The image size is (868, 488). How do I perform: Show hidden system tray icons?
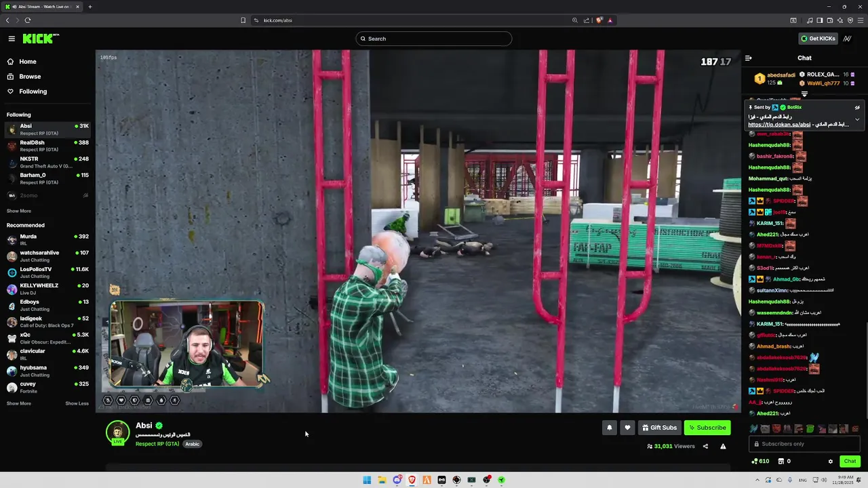[x=757, y=480]
